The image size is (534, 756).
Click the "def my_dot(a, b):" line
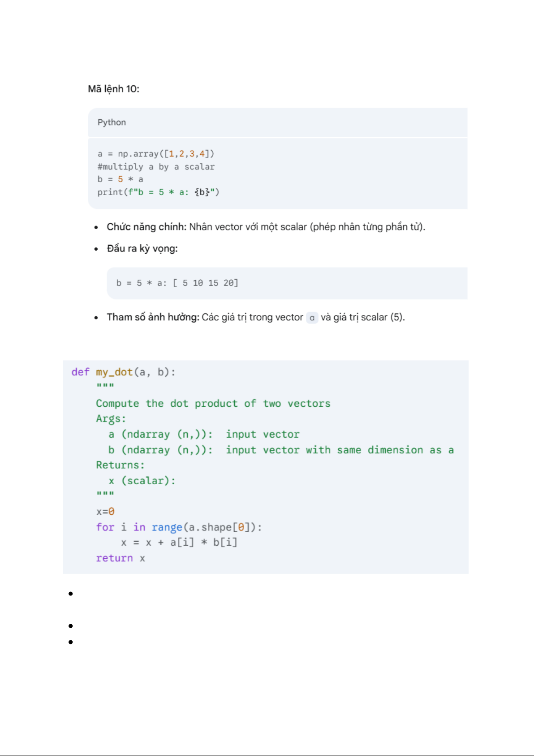124,372
